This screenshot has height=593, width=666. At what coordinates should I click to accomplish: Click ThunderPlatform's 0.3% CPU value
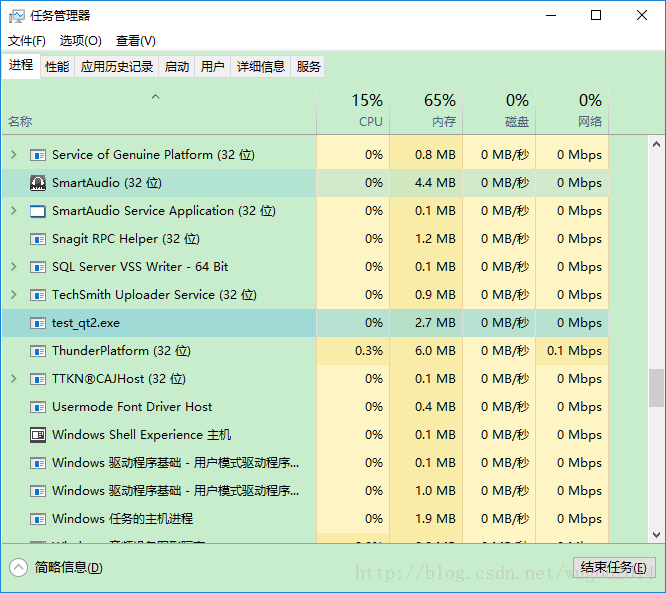[x=369, y=351]
